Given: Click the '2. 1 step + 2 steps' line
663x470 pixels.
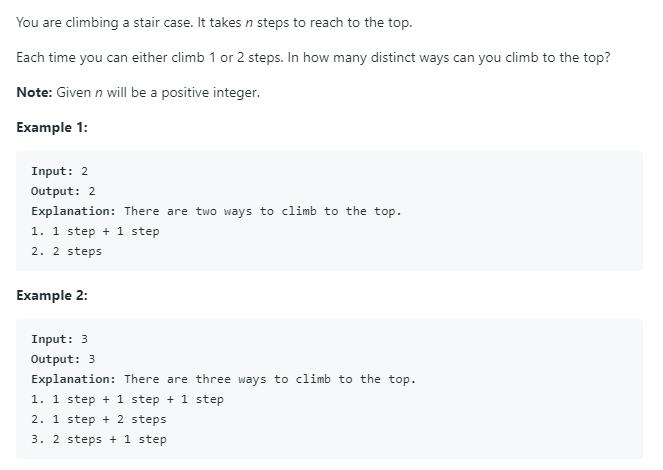Looking at the screenshot, I should point(99,419).
